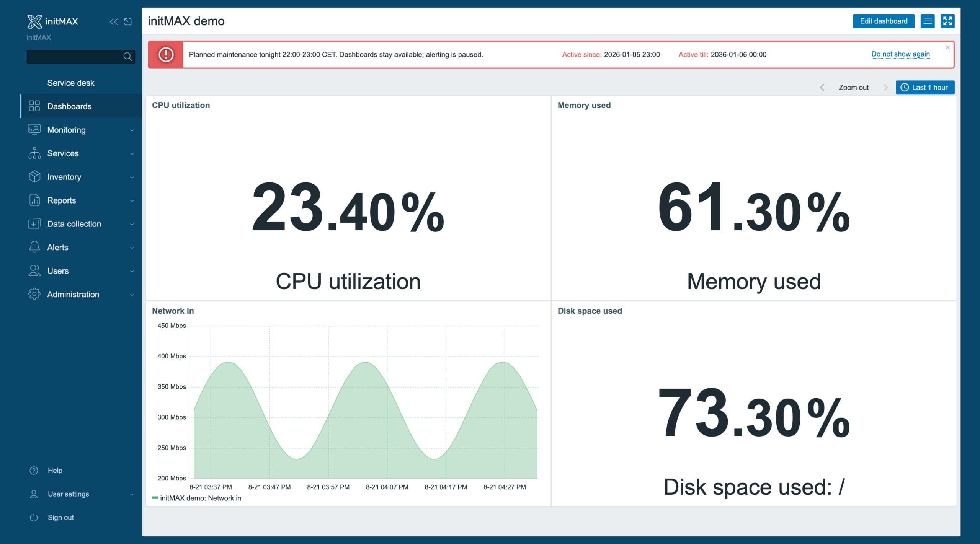Click the Alerts bell icon

(34, 247)
